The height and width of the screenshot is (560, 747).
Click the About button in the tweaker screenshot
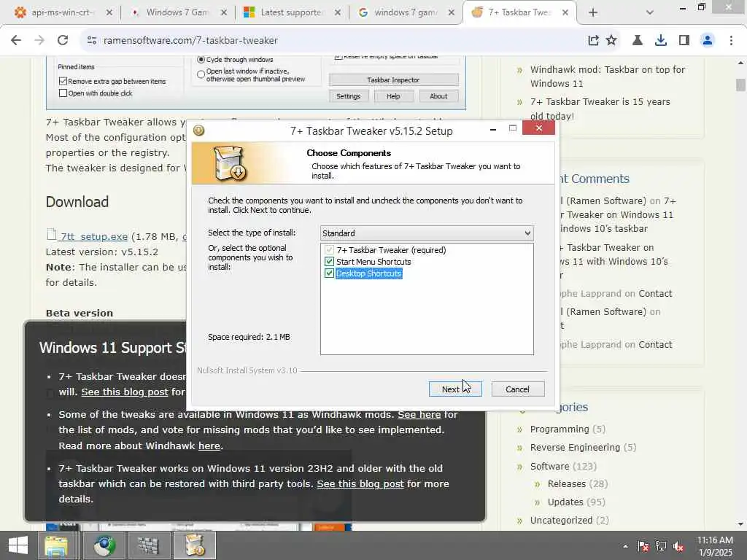438,96
